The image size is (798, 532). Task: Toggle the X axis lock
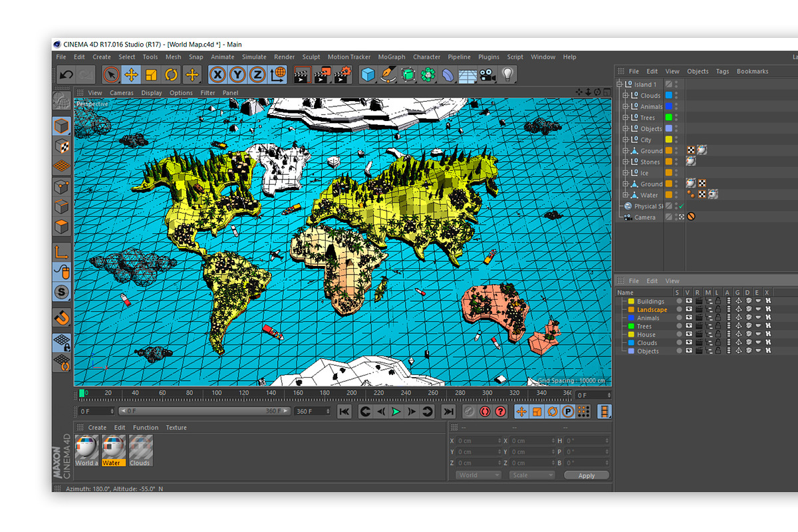tap(217, 74)
